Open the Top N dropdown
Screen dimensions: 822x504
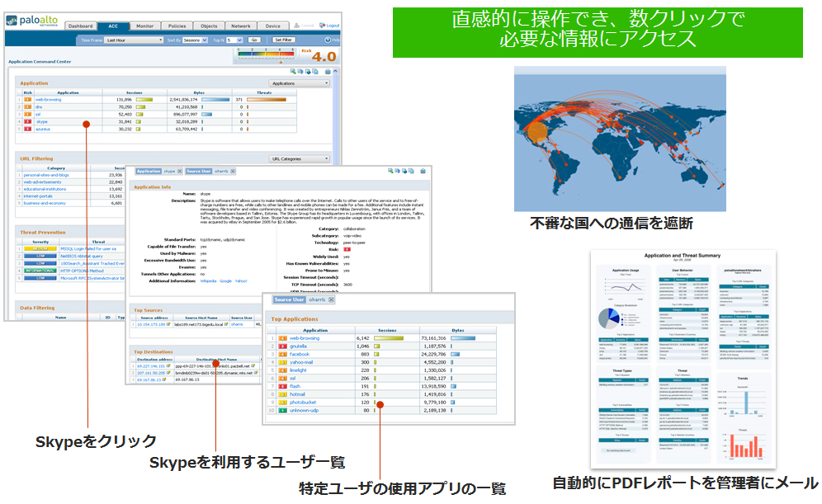pyautogui.click(x=234, y=40)
